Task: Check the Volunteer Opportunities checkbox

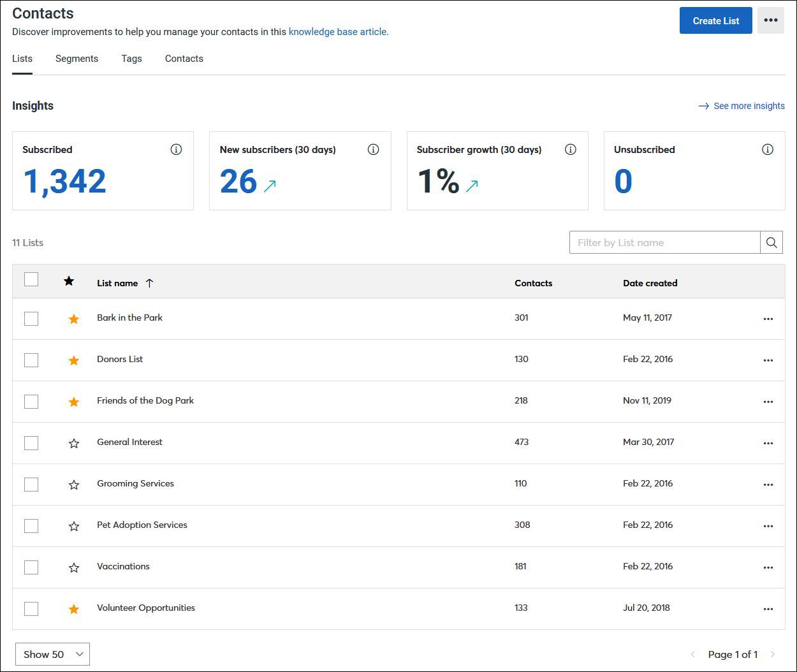Action: (31, 609)
